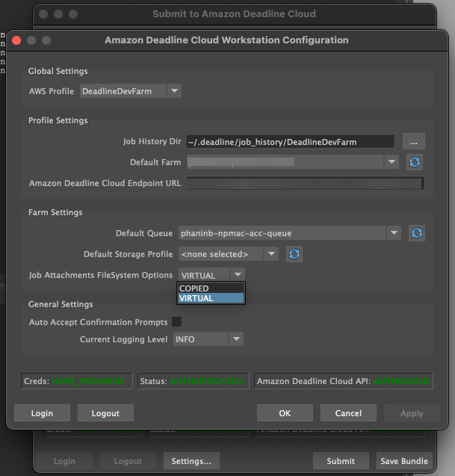455x476 pixels.
Task: Click Save Bundle in the Submit window
Action: 404,461
